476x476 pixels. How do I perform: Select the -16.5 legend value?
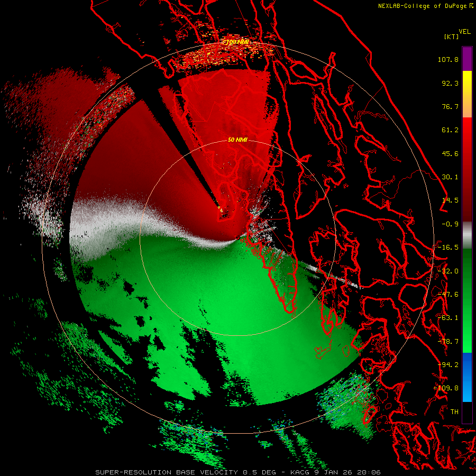[448, 248]
